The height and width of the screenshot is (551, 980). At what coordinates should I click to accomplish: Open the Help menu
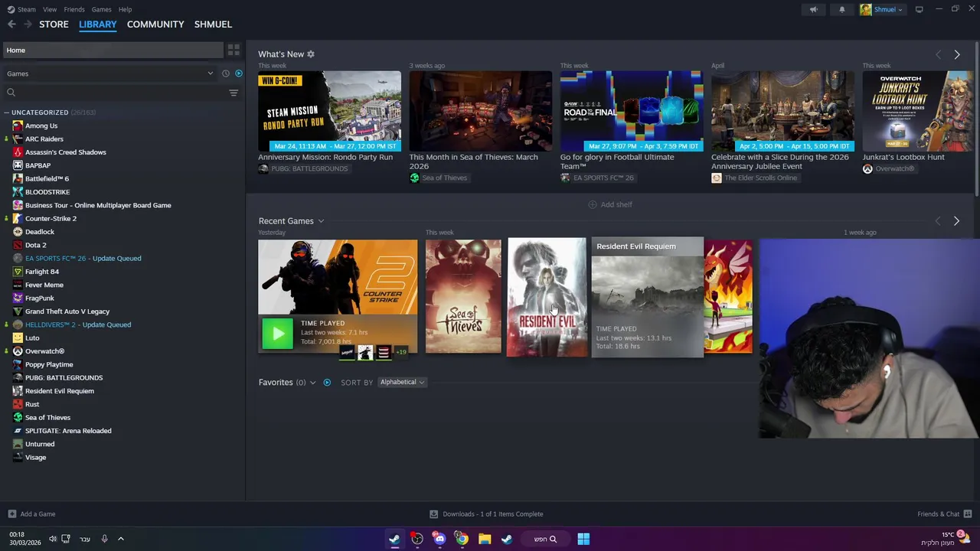[125, 9]
